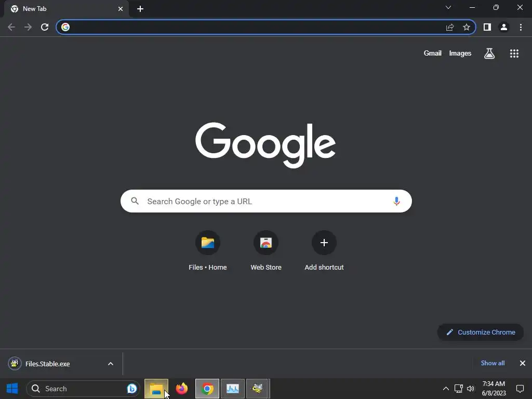Open the share this page icon
Image resolution: width=532 pixels, height=399 pixels.
(x=450, y=27)
